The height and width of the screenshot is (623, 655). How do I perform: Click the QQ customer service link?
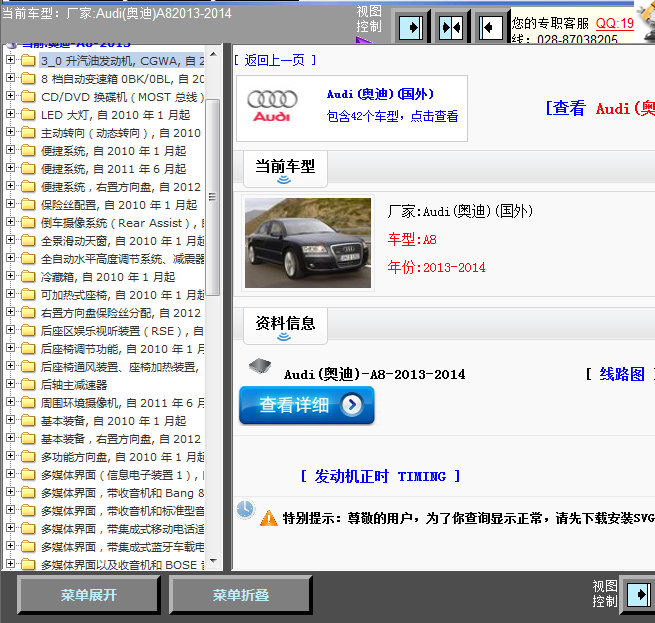(615, 23)
